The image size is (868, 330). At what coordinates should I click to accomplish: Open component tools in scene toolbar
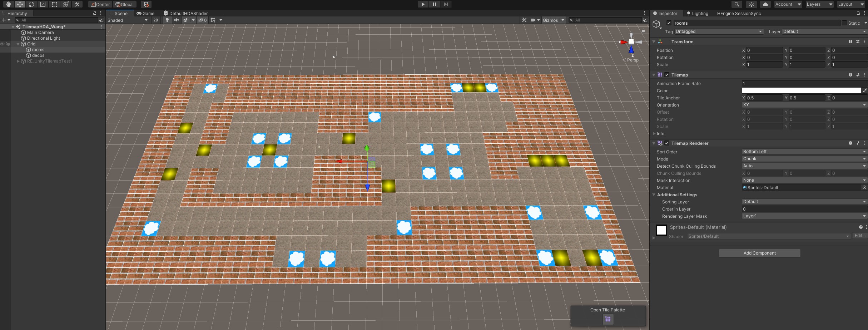point(524,20)
